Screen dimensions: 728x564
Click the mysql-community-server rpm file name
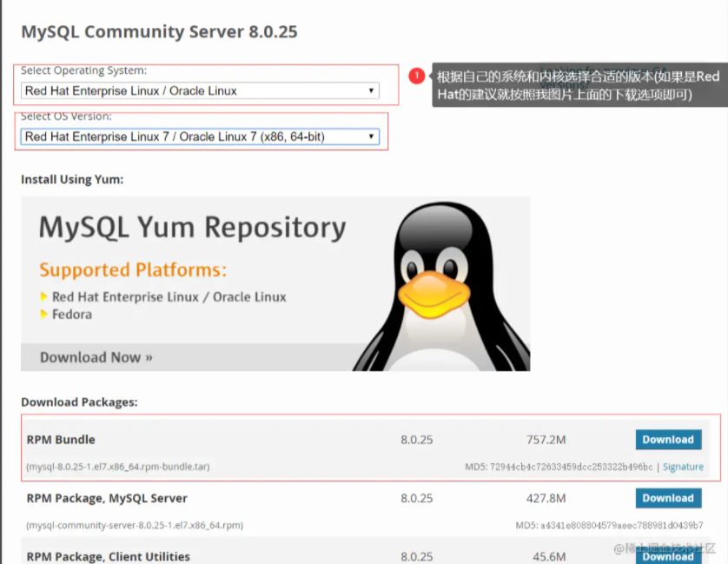(x=135, y=525)
